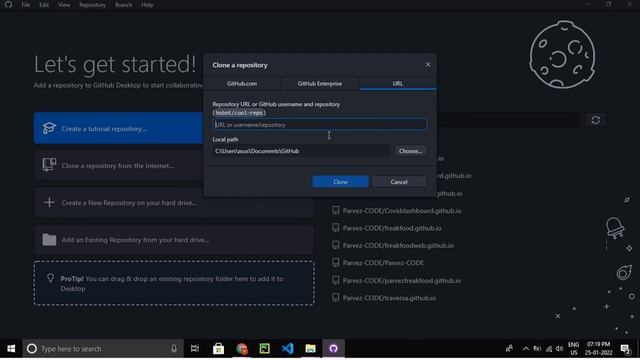Click the People icon in system tray

coord(509,349)
